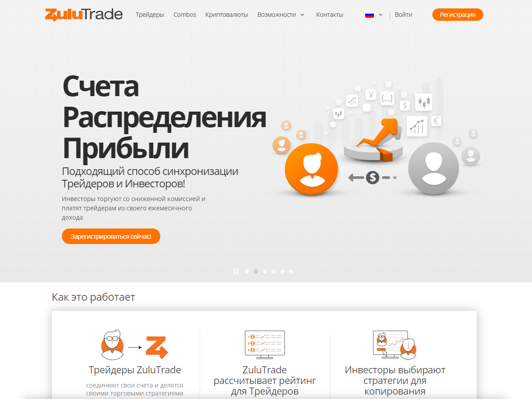532x399 pixels.
Task: Open the Контакты page
Action: coord(330,15)
